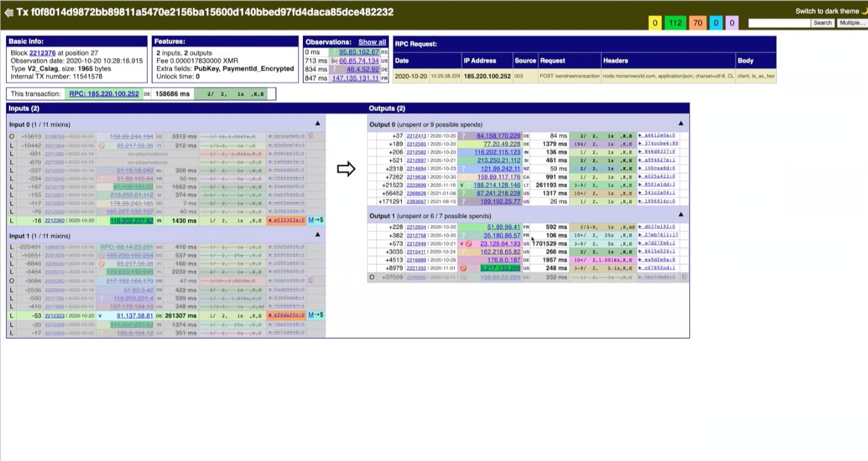The image size is (868, 461).
Task: Click G marker on first Input 0 row
Action: 311,136
